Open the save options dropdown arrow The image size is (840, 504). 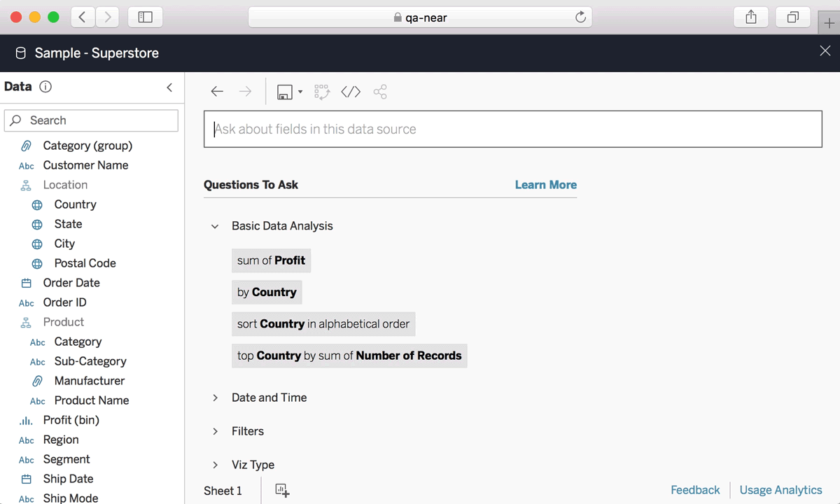300,91
